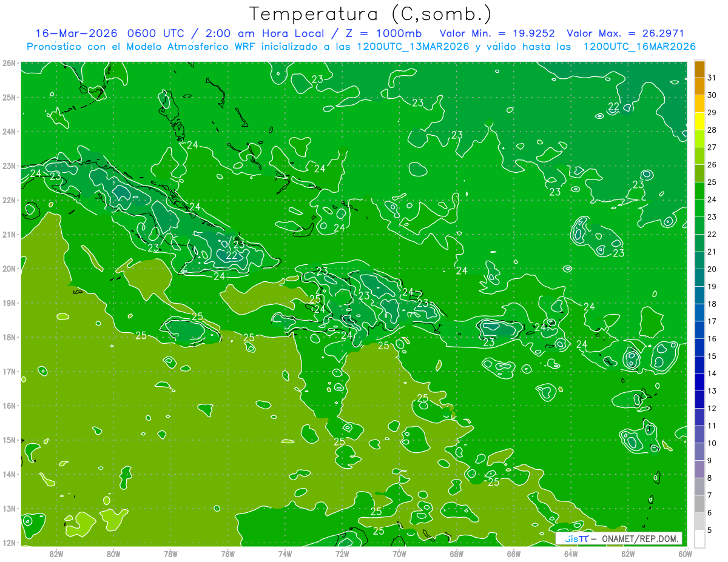Click the blue colorbar segment between 15 and 16

point(699,347)
